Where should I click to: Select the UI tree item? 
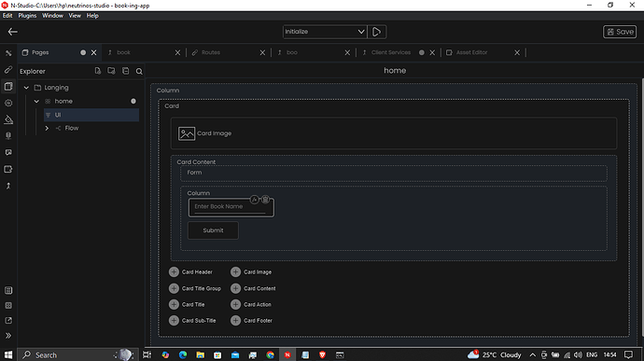91,115
